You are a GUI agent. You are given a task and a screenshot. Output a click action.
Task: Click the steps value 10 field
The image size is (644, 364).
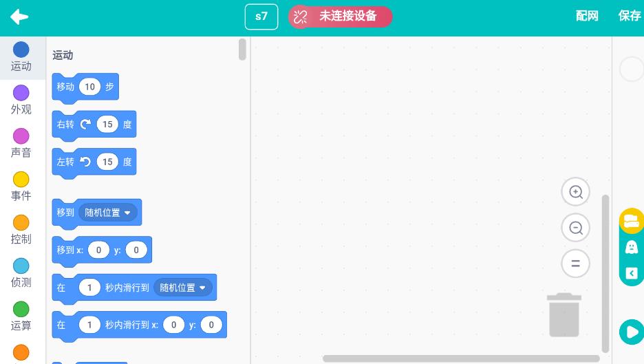click(90, 87)
